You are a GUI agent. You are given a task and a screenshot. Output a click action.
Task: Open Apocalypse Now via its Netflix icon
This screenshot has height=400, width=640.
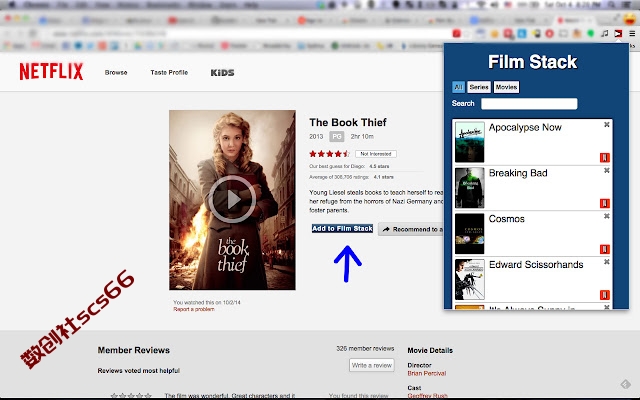[604, 158]
